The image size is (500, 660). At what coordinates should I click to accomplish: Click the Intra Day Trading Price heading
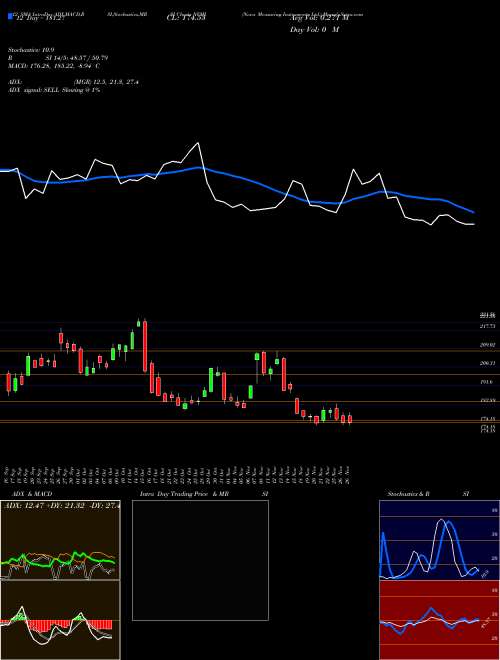(x=205, y=494)
